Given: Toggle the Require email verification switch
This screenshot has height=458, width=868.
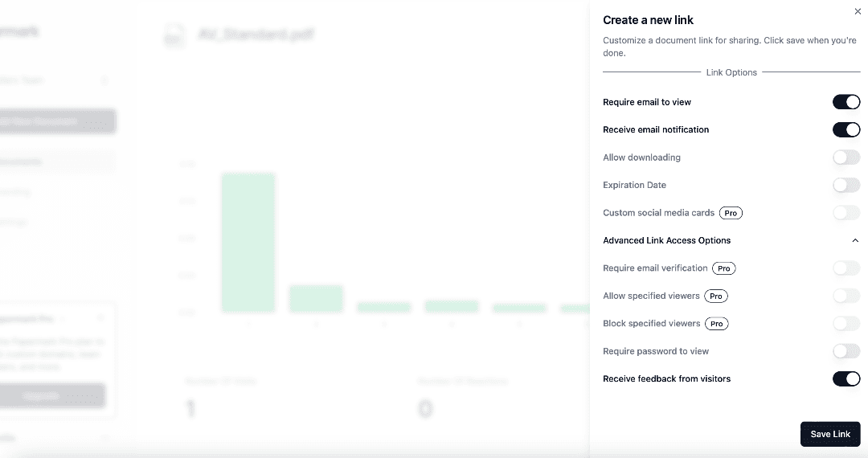Looking at the screenshot, I should tap(846, 268).
